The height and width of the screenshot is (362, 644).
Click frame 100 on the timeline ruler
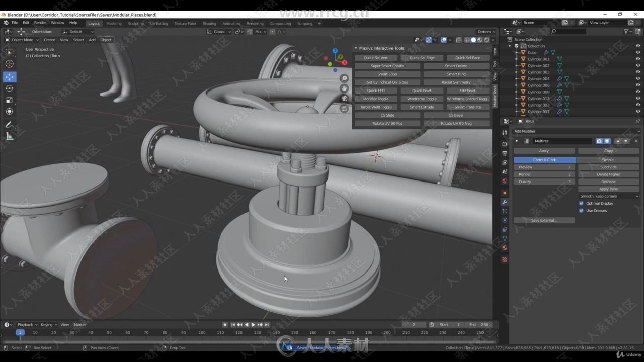202,332
